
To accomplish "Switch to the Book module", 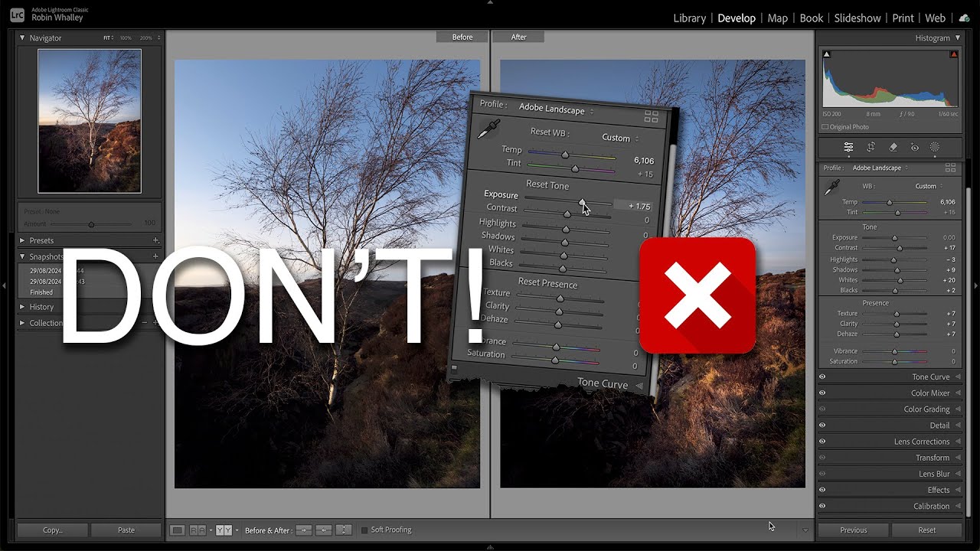I will point(812,18).
